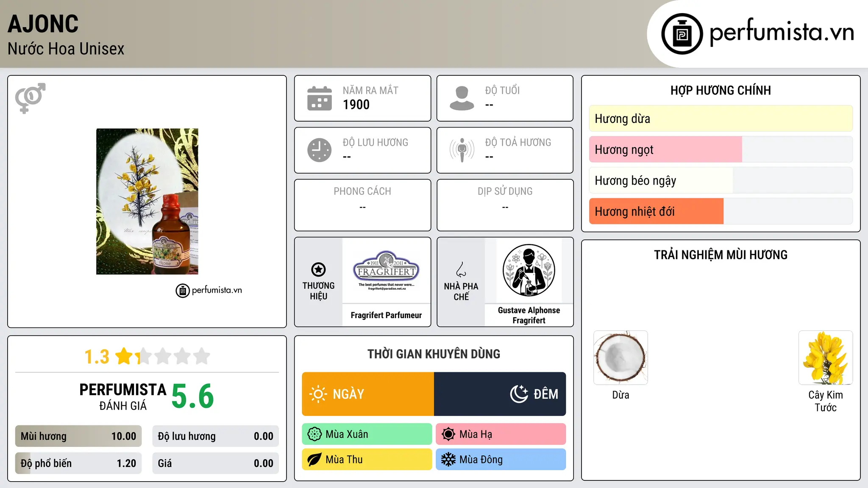Open the Gustave Alphonse Fragrifert perfumer link

point(529,315)
